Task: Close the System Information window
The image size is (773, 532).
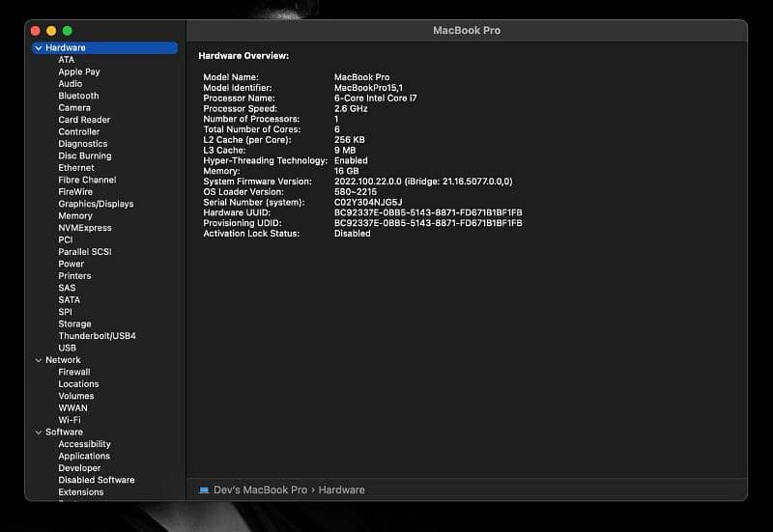Action: click(x=37, y=32)
